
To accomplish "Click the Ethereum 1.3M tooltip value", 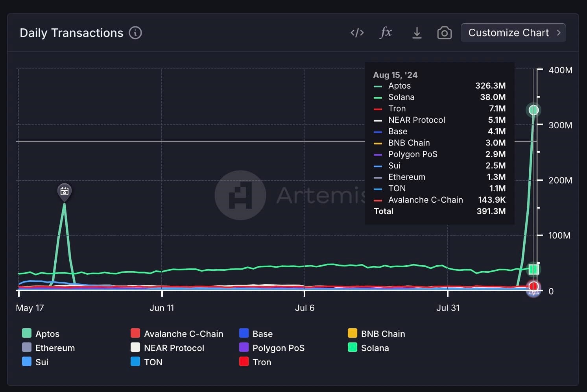I will tap(497, 177).
